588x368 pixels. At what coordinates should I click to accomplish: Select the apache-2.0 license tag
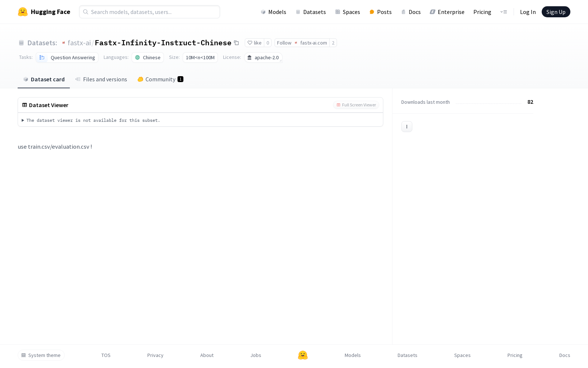click(263, 57)
